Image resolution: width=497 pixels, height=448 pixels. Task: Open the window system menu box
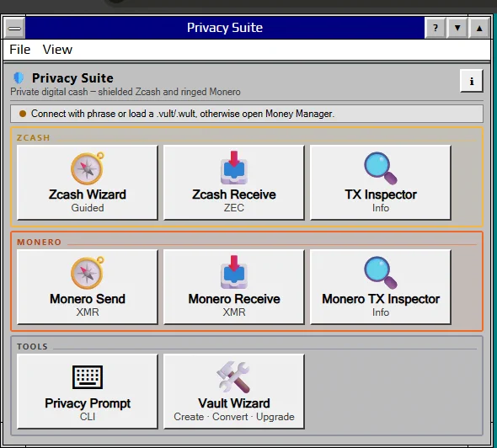[14, 28]
